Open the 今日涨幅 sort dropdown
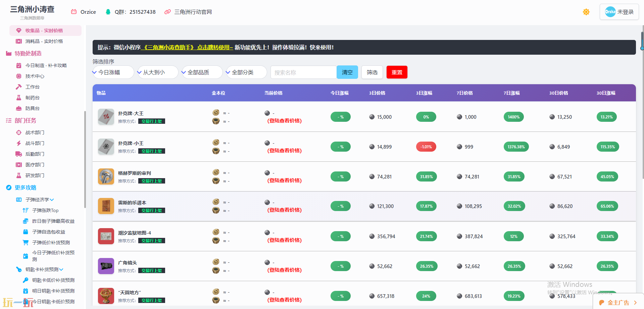This screenshot has width=644, height=309. pyautogui.click(x=113, y=72)
